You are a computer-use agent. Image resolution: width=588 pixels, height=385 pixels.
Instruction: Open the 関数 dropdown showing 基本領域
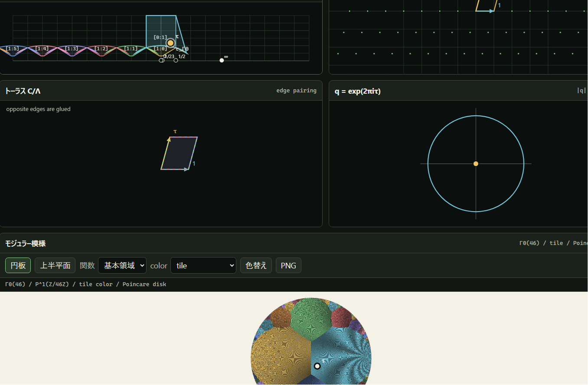[122, 265]
